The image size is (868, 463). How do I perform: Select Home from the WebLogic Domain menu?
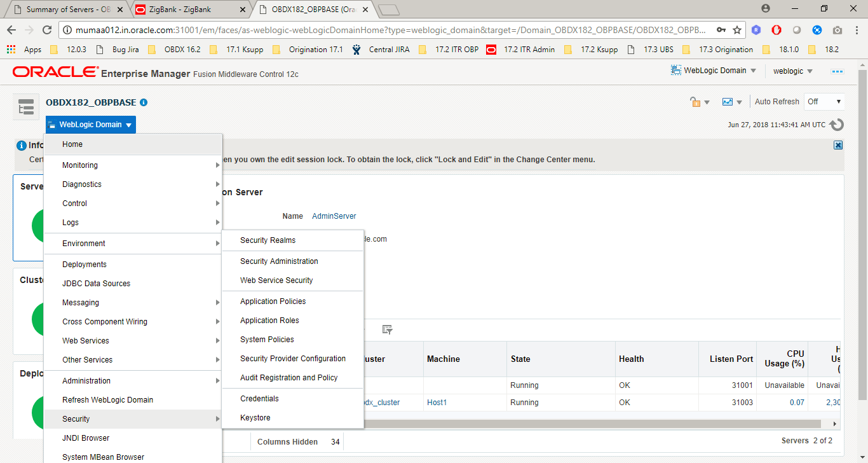coord(133,144)
